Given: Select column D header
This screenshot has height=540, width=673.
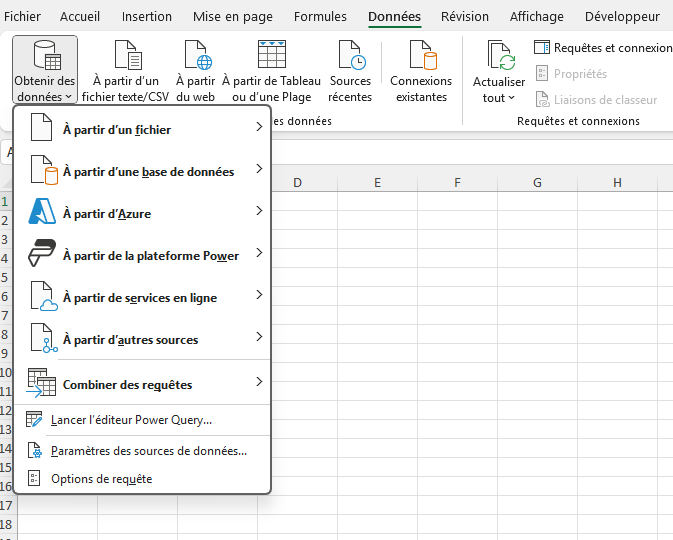Looking at the screenshot, I should (297, 182).
